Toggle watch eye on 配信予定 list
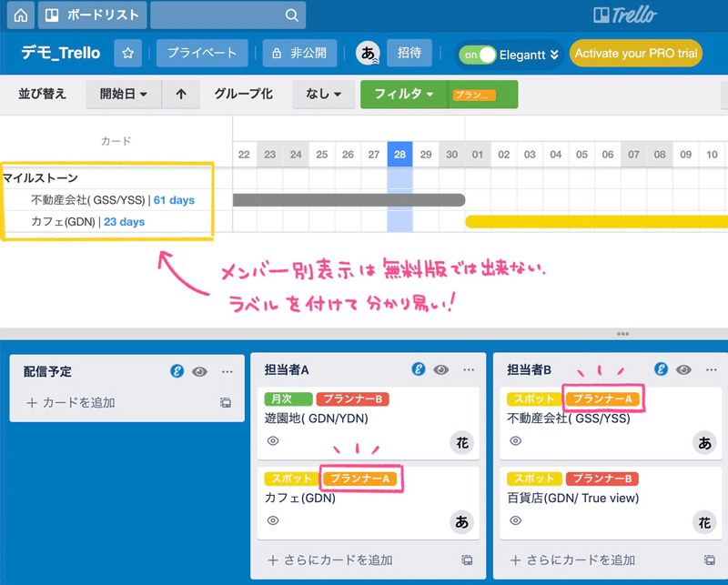The image size is (728, 585). (x=199, y=371)
